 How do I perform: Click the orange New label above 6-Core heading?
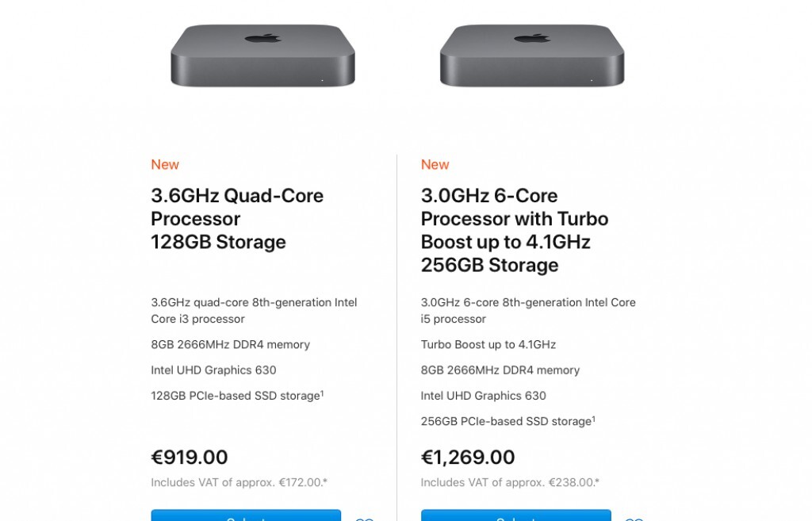click(435, 165)
